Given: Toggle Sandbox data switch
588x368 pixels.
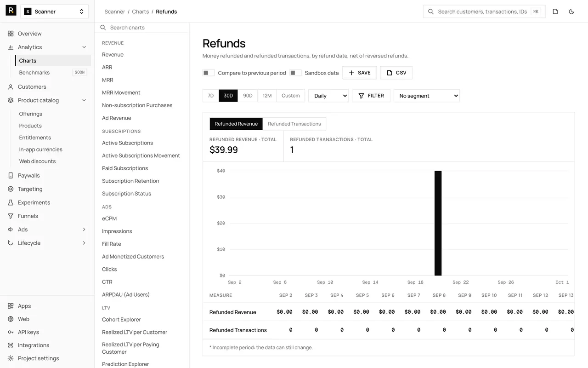Looking at the screenshot, I should [295, 73].
